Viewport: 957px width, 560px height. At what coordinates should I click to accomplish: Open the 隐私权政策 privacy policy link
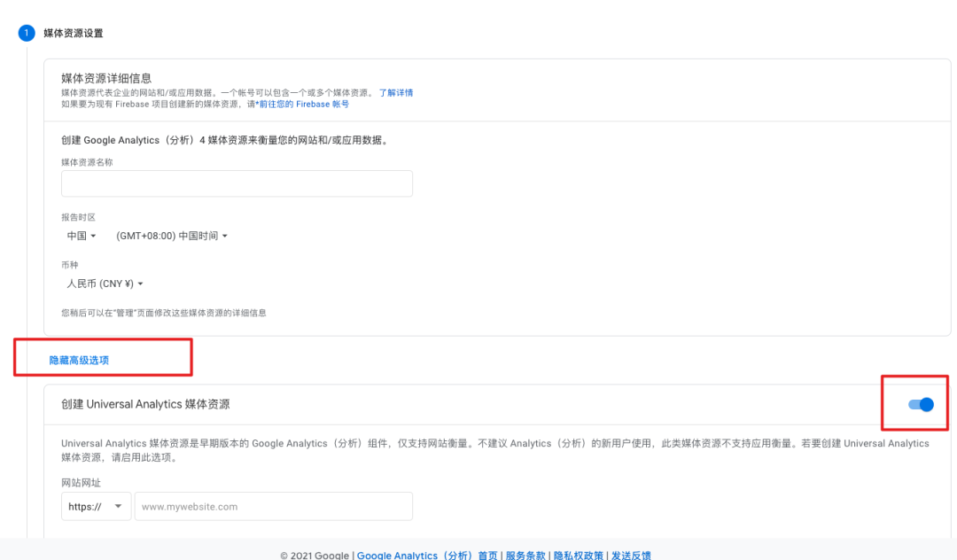tap(578, 556)
